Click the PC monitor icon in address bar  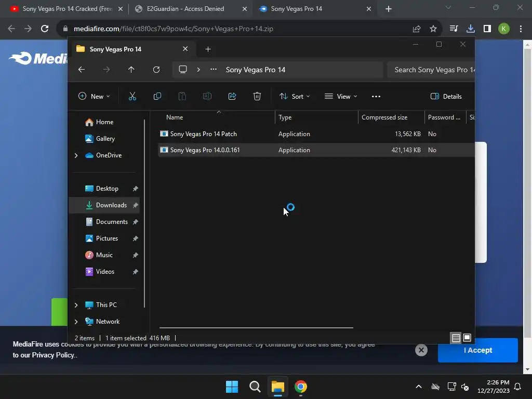point(183,70)
